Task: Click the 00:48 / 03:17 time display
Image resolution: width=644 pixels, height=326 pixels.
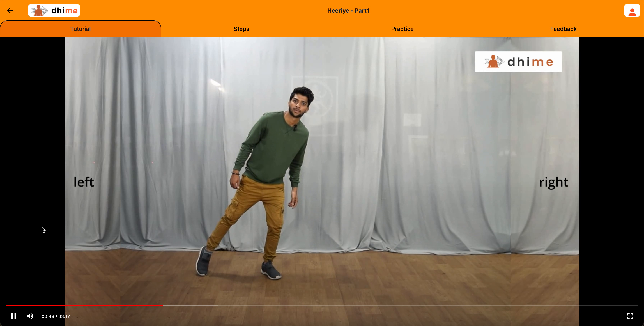Action: [x=56, y=316]
